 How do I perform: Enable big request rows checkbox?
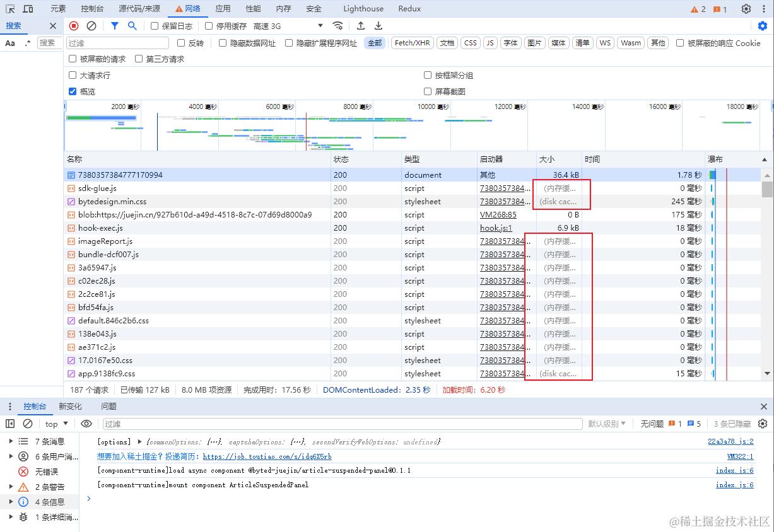click(73, 75)
